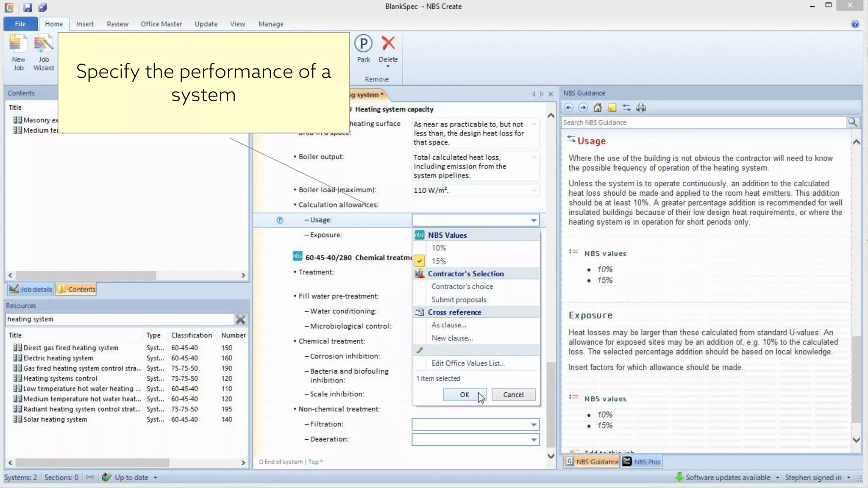Click the nbs icon beside clause 60-45-40/280
Viewport: 868px width, 488px height.
(298, 256)
